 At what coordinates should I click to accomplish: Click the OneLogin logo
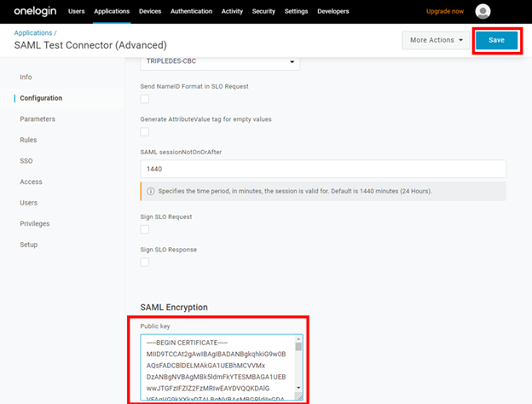(x=32, y=11)
